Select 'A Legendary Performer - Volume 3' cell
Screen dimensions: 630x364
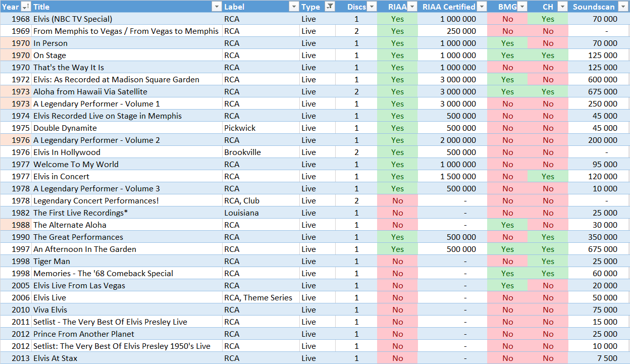[x=127, y=188]
